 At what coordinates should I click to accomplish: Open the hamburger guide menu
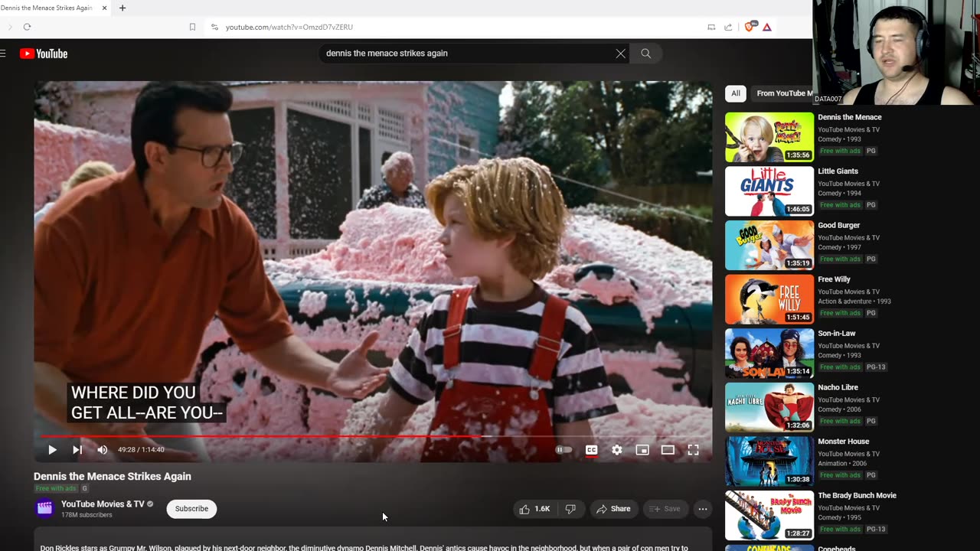(x=3, y=54)
